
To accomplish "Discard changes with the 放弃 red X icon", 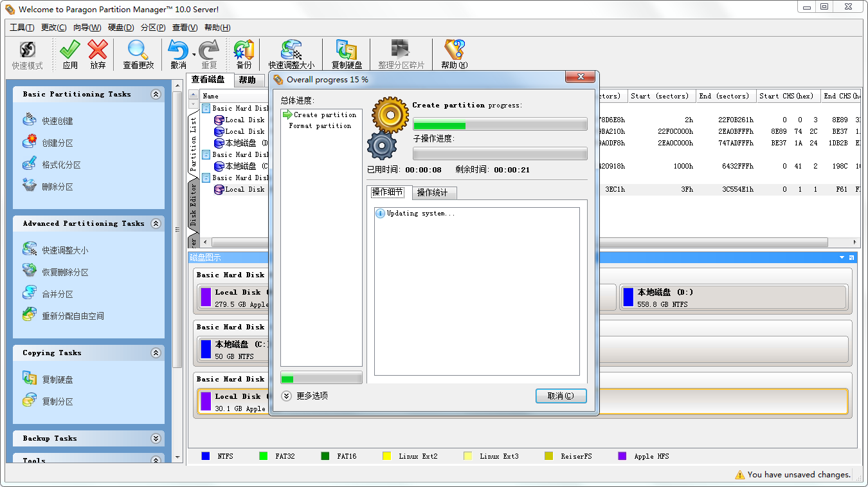I will click(98, 50).
